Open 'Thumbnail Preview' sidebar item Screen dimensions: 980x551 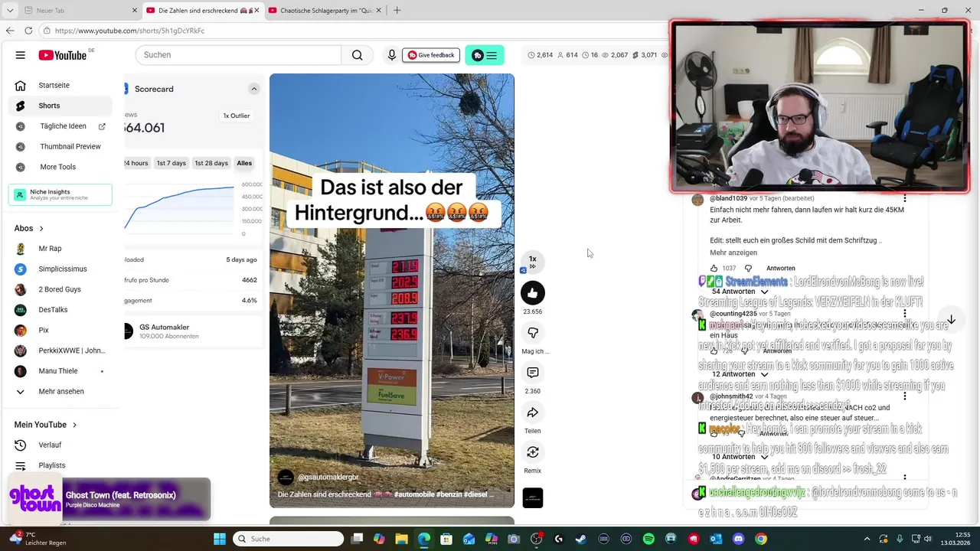coord(62,146)
